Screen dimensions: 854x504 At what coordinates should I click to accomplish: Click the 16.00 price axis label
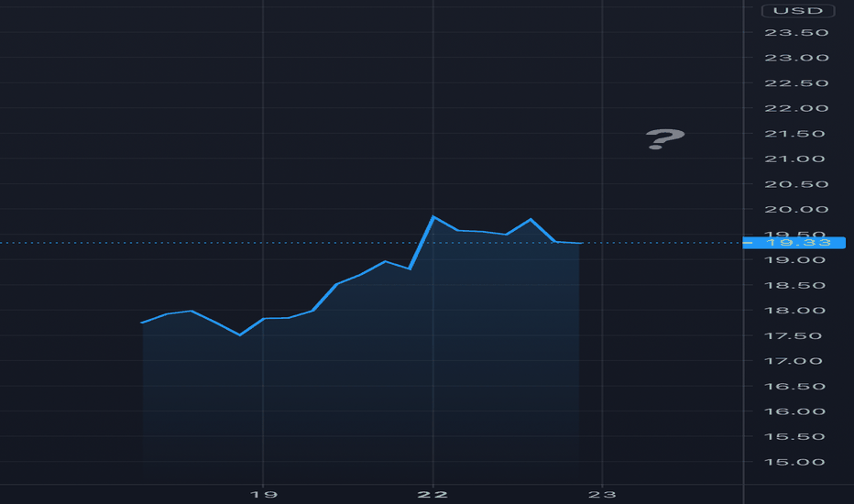pyautogui.click(x=794, y=411)
